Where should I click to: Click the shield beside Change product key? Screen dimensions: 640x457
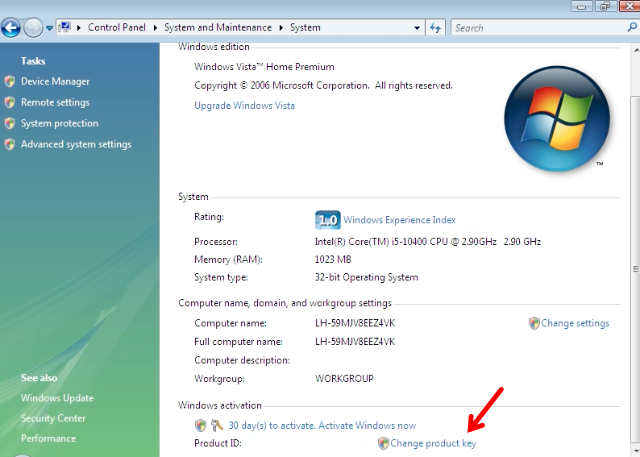pyautogui.click(x=383, y=443)
